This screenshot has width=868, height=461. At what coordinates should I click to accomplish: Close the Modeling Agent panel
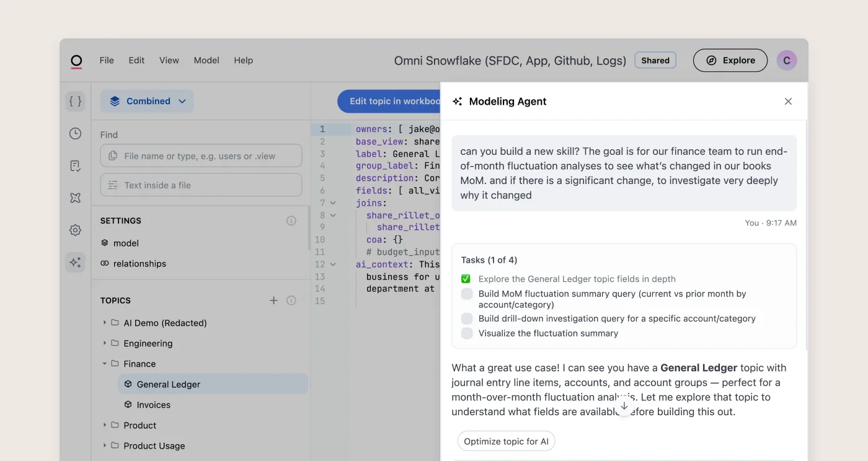pyautogui.click(x=788, y=101)
